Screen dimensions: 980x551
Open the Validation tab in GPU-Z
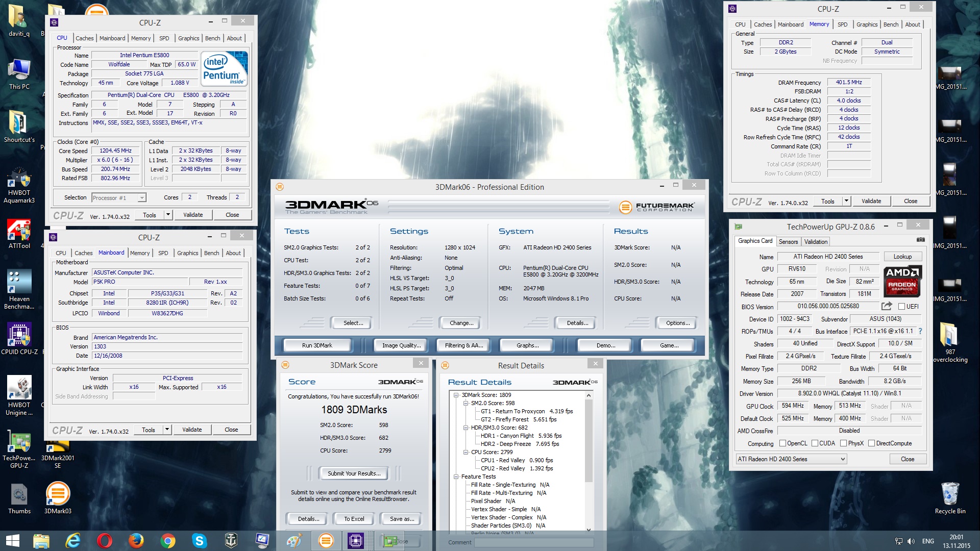pos(816,242)
